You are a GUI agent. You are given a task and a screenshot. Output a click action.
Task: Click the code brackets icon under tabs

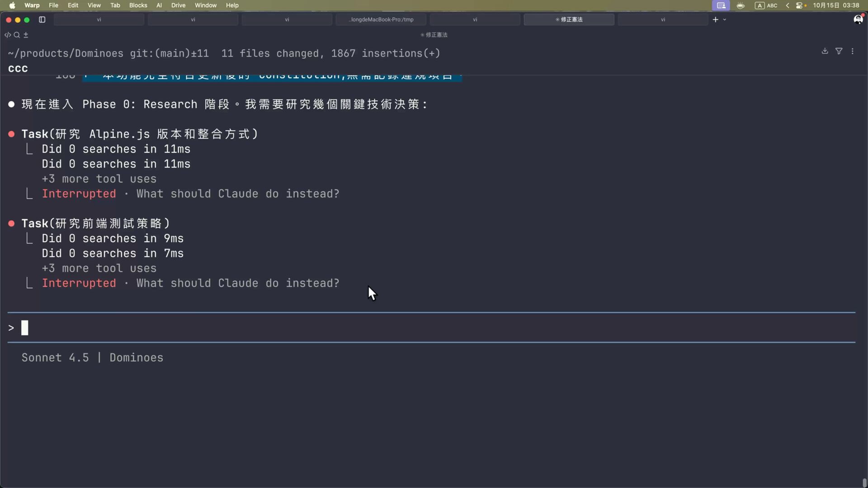(x=7, y=35)
